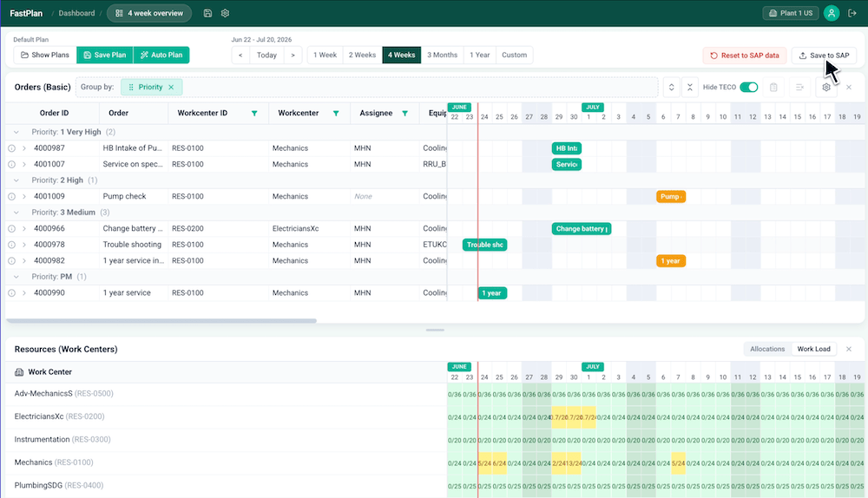Click the Priority group drag handle
This screenshot has height=498, width=868.
(x=131, y=87)
